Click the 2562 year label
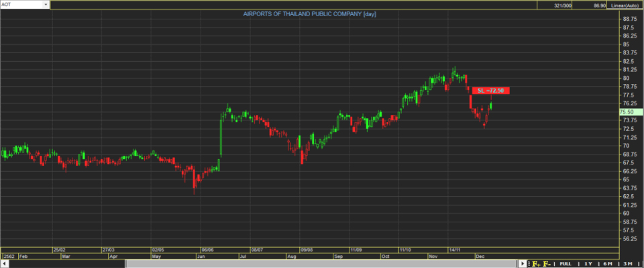Screen dimensions: 644x268 click(9, 256)
